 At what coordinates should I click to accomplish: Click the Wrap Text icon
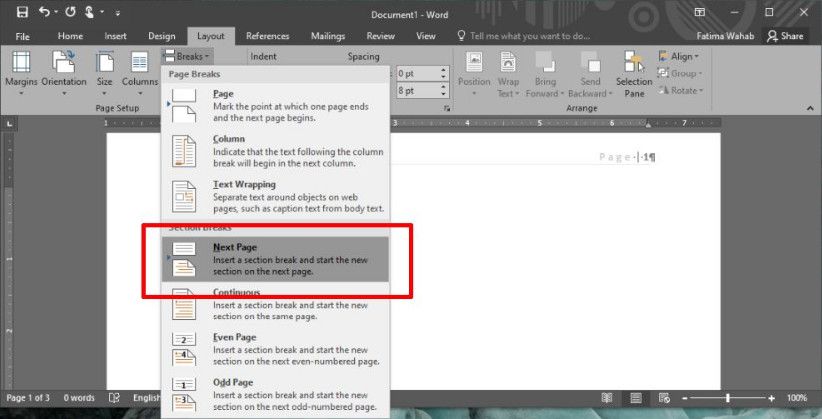click(x=508, y=74)
